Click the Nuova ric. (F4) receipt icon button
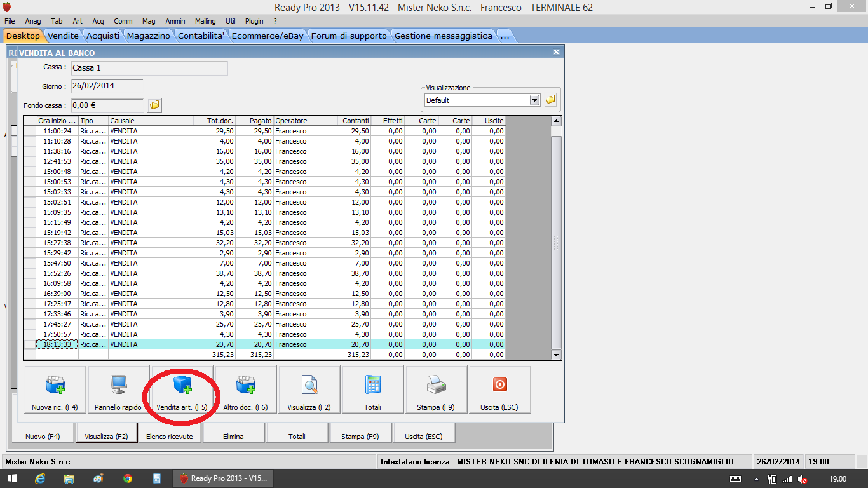Viewport: 868px width, 488px height. [55, 390]
